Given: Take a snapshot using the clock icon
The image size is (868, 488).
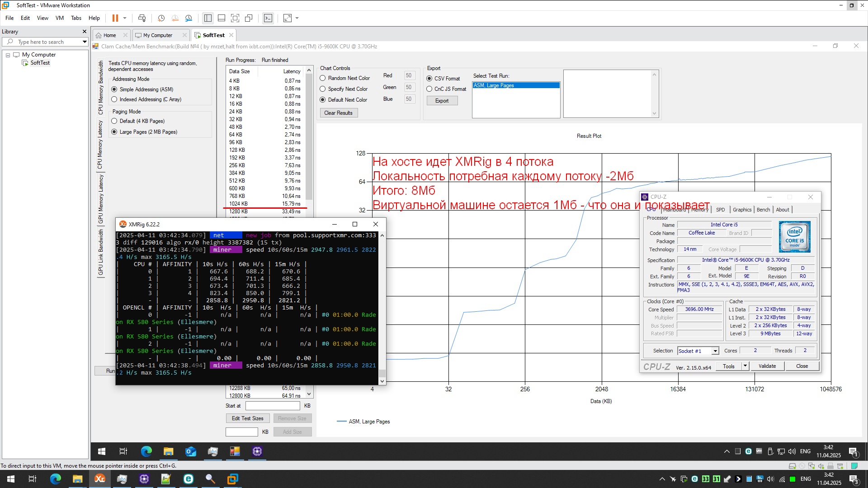Looking at the screenshot, I should (161, 18).
